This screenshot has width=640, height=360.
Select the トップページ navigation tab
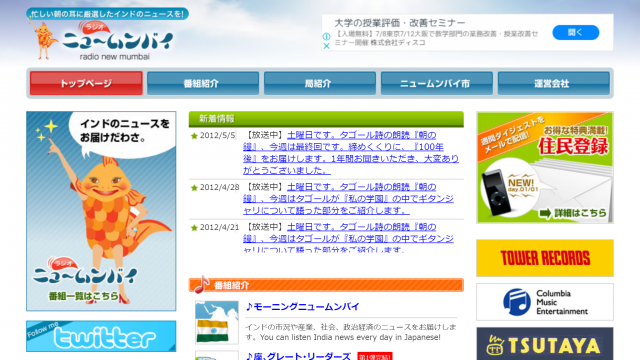(86, 83)
